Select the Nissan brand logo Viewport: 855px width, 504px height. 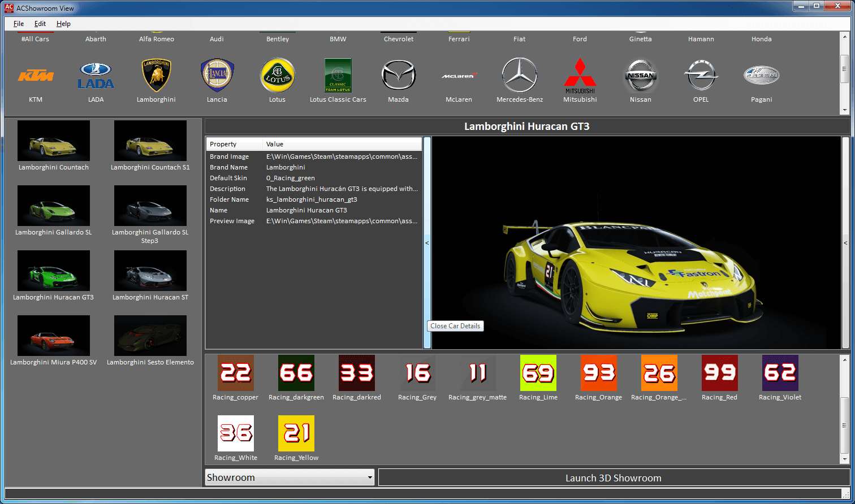641,76
